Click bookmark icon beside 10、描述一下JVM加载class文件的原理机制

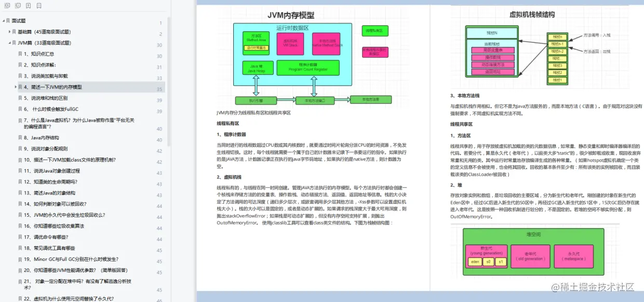click(21, 160)
